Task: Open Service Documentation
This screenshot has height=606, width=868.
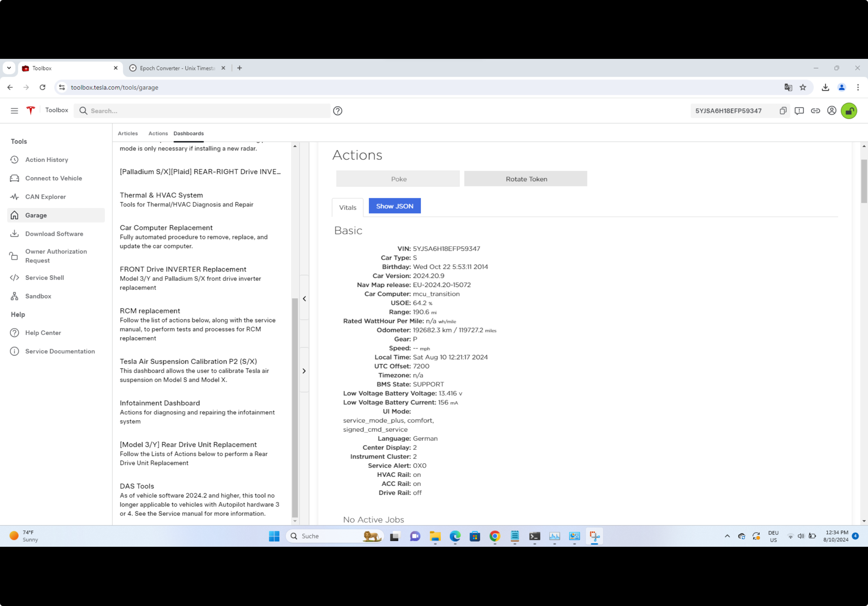Action: pyautogui.click(x=56, y=351)
